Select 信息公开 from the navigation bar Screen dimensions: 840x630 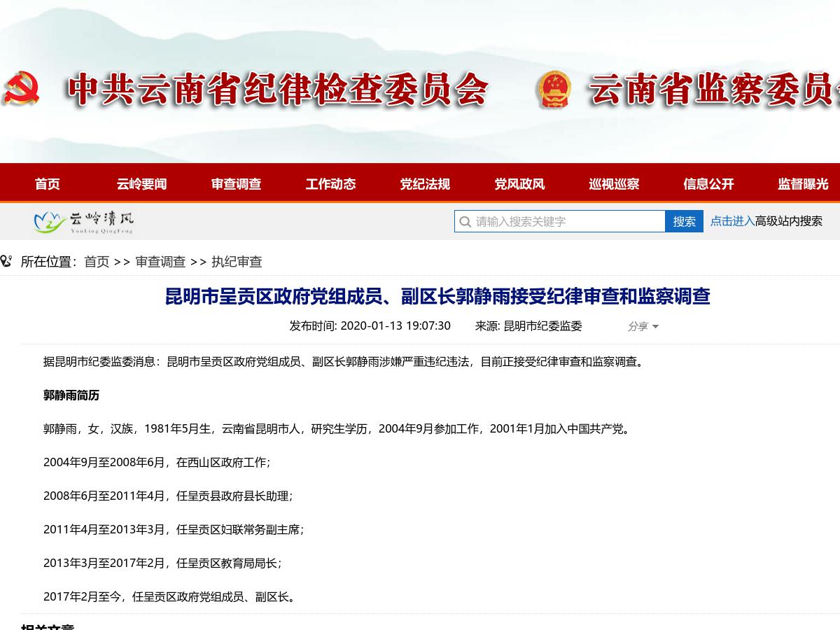tap(708, 184)
